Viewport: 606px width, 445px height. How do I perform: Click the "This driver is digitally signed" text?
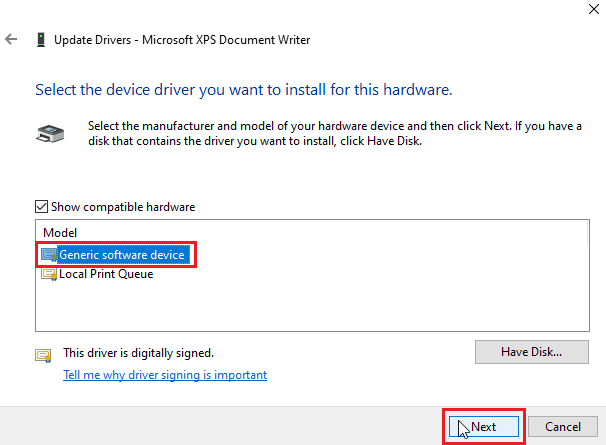click(138, 353)
